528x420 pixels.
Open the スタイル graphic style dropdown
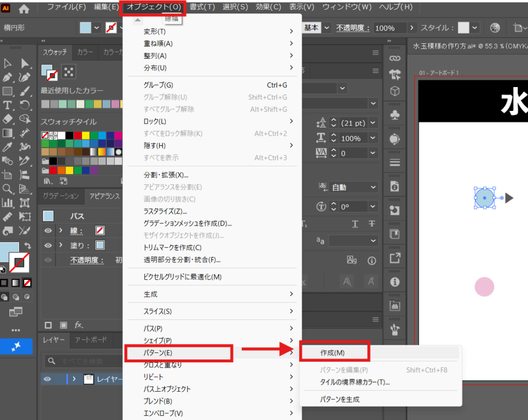coord(475,28)
